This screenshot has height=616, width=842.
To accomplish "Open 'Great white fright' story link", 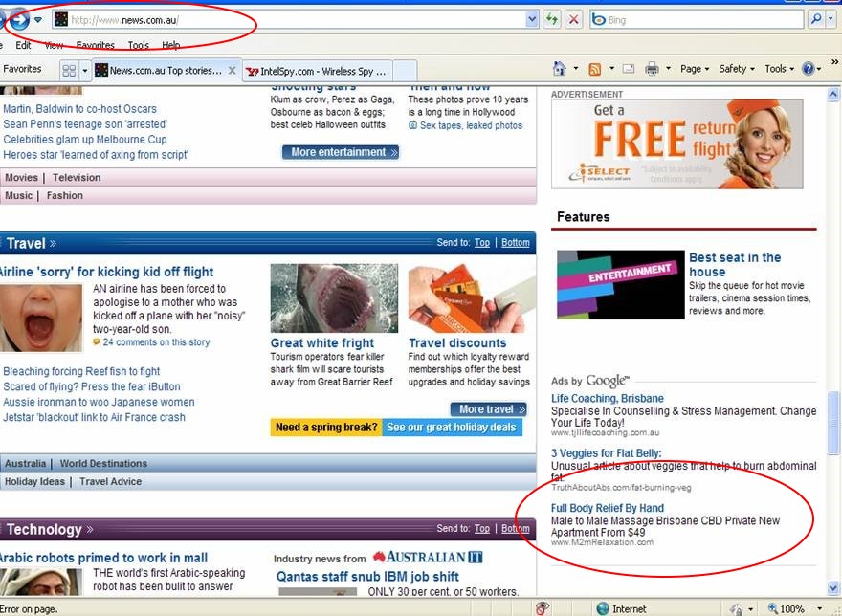I will (x=322, y=342).
